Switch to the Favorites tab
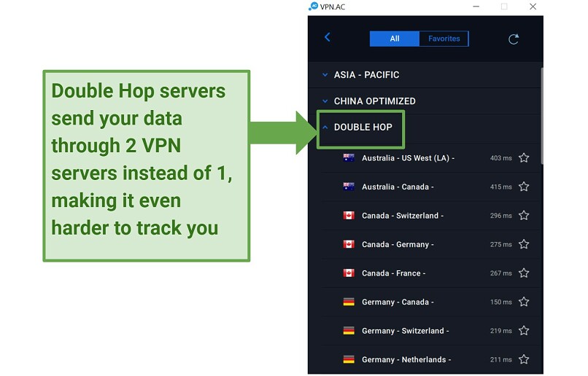 [444, 39]
